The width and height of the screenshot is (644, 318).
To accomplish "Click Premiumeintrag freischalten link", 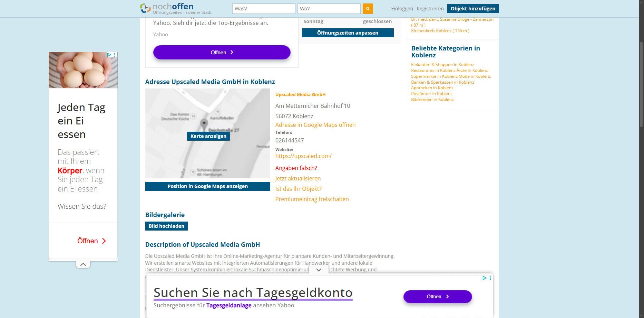I will [x=312, y=199].
